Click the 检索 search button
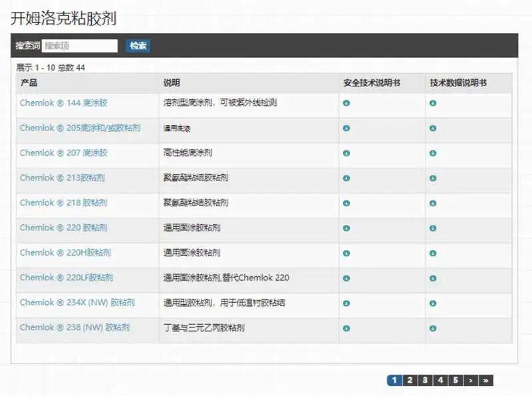This screenshot has width=532, height=396. [138, 46]
